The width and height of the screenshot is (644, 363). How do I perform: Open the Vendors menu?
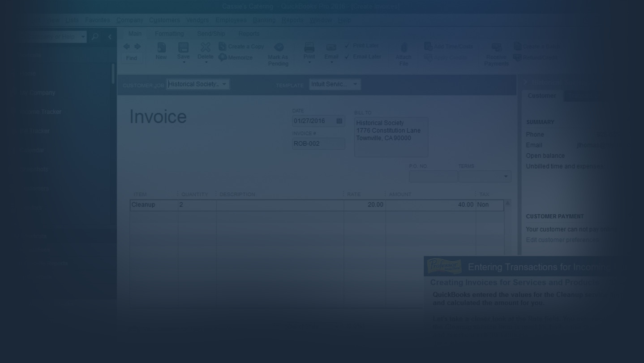[197, 20]
